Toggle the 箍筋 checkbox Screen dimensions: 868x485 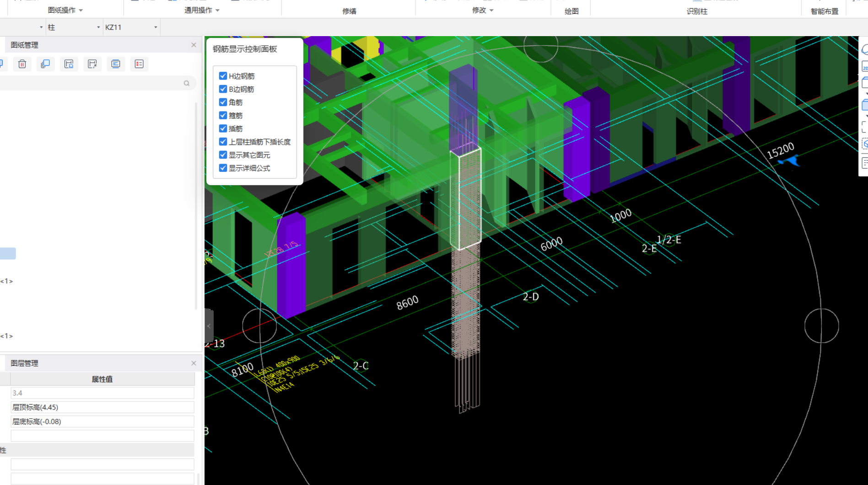point(223,116)
